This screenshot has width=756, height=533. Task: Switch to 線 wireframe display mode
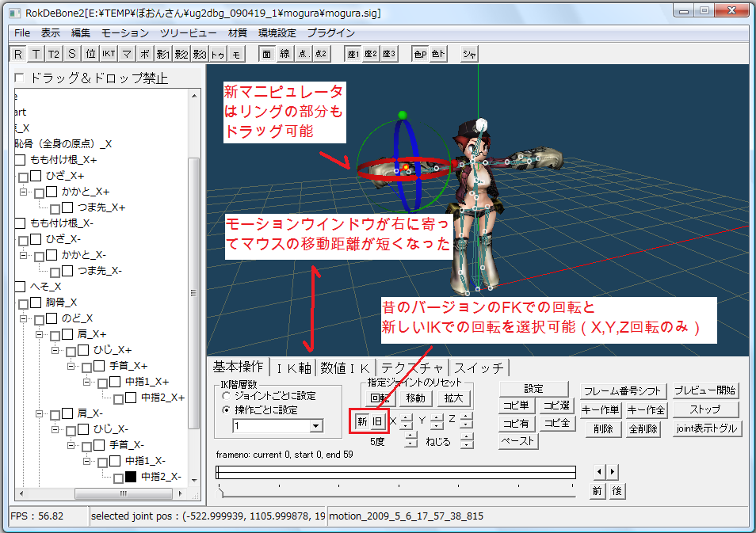click(284, 54)
